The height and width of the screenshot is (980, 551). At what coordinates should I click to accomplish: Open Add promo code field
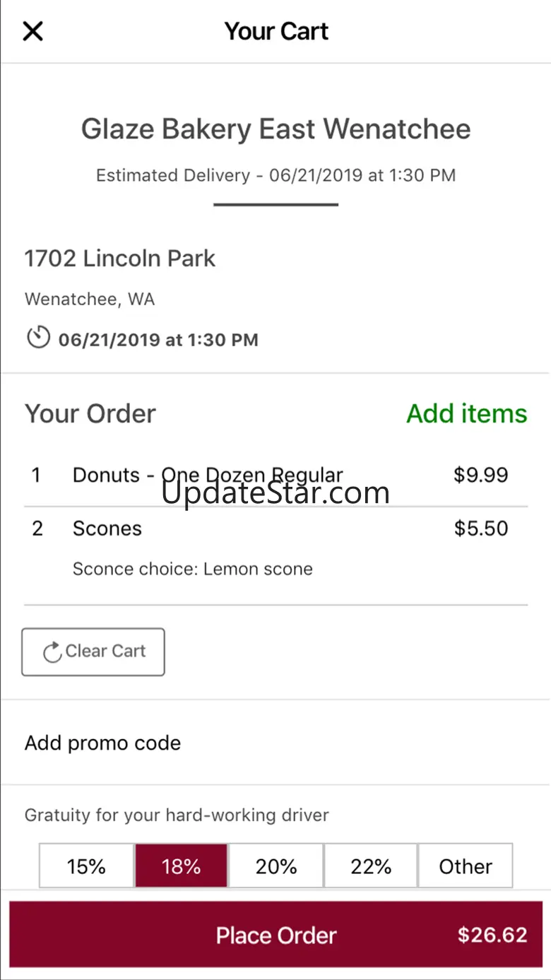pos(103,743)
